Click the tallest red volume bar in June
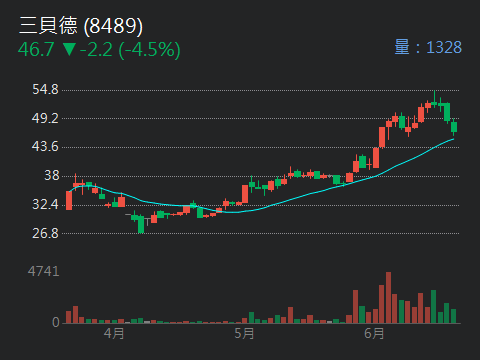 [388, 298]
